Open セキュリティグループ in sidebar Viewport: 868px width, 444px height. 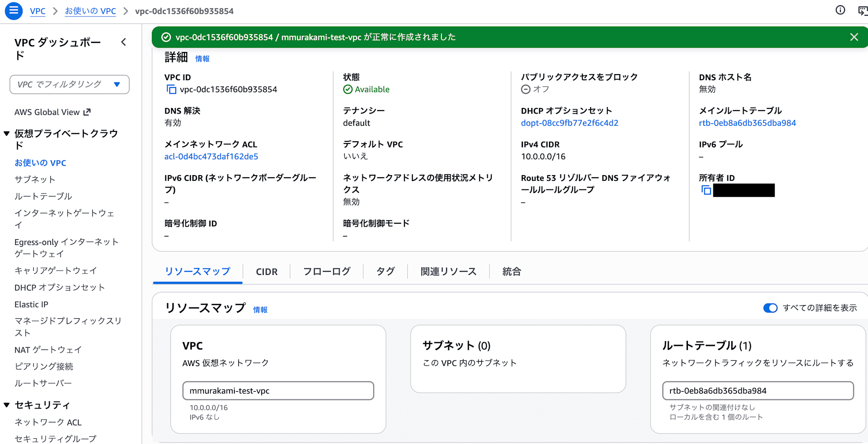(x=55, y=439)
